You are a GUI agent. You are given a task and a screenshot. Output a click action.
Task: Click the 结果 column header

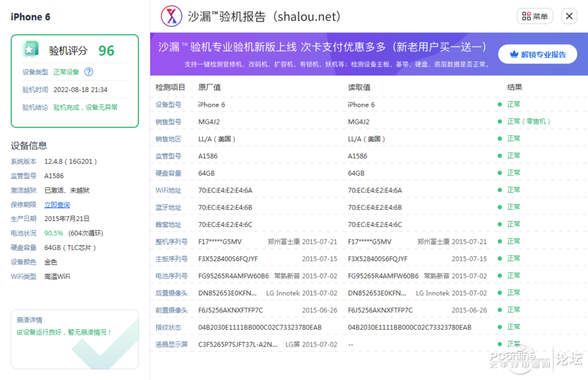click(x=515, y=87)
